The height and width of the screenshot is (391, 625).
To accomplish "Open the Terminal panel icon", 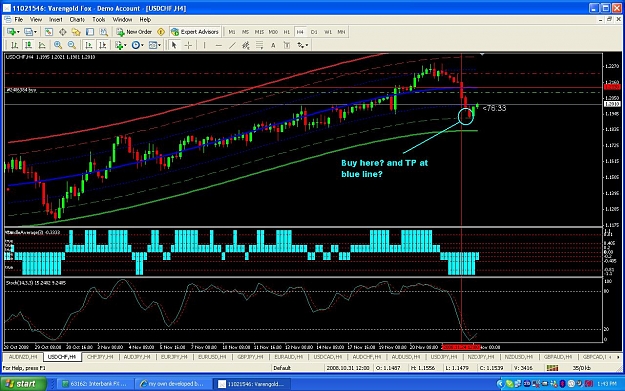I will pos(90,32).
